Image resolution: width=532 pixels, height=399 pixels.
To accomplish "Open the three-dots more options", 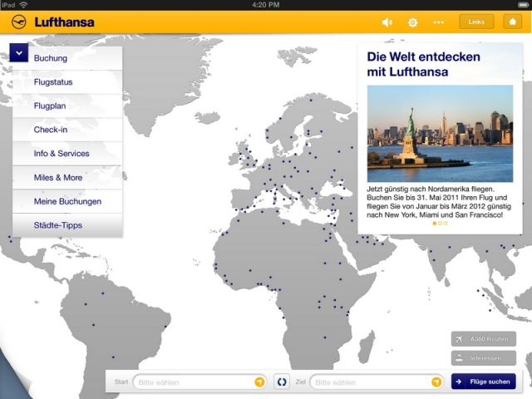I will coord(438,22).
